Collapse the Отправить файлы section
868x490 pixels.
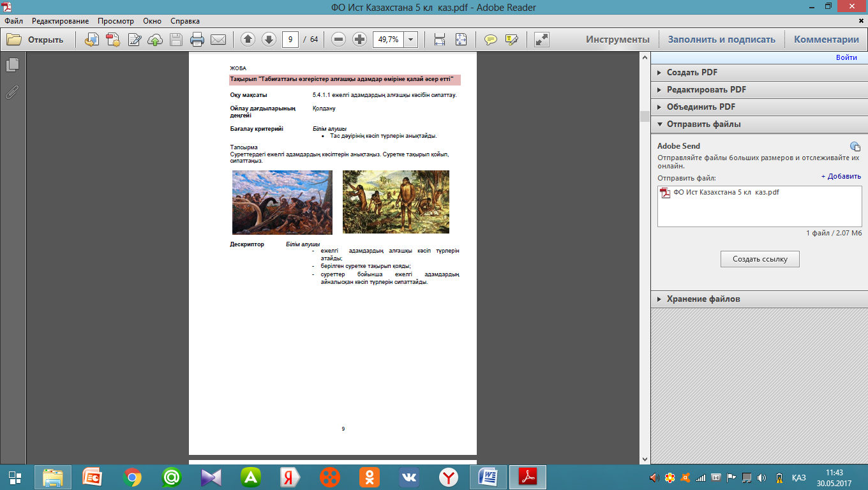[703, 124]
